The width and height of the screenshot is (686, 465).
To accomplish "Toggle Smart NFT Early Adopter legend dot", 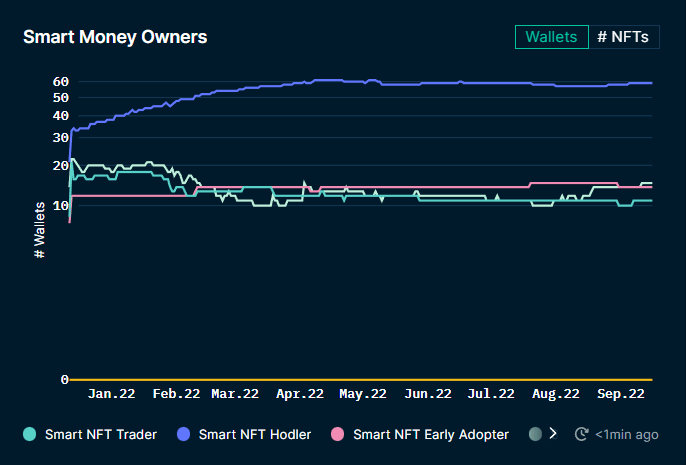I will point(338,434).
